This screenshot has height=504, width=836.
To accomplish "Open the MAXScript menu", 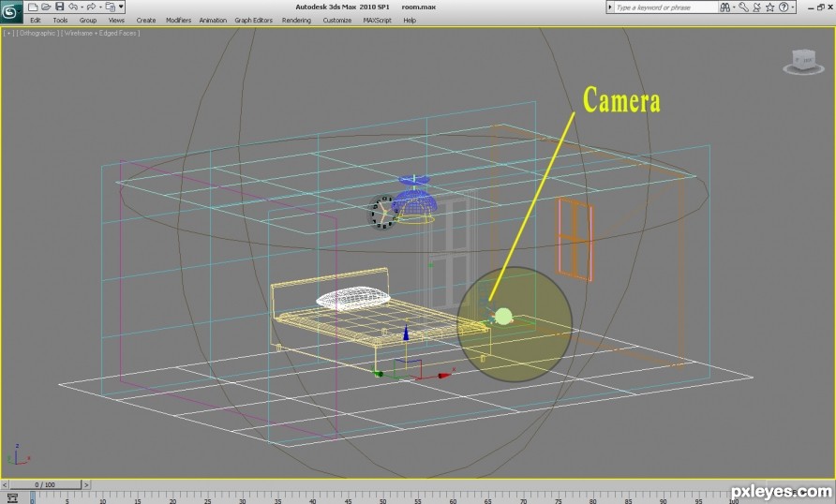I will click(x=377, y=21).
